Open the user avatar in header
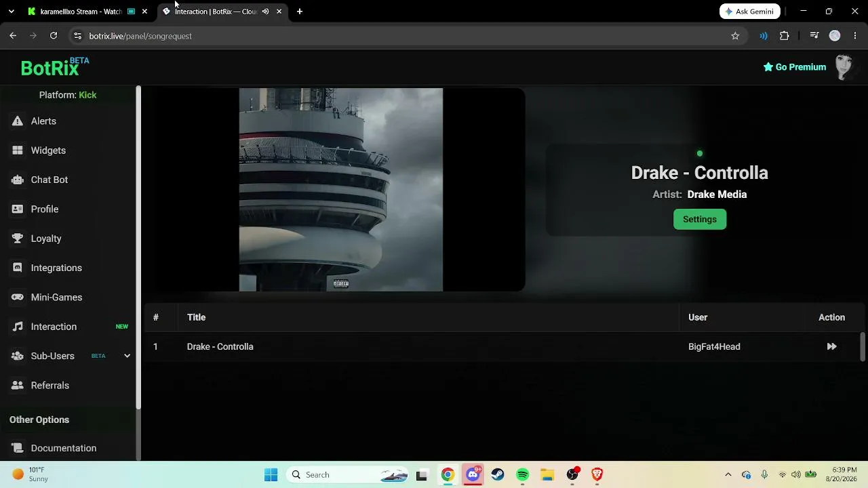The image size is (868, 488). click(844, 67)
